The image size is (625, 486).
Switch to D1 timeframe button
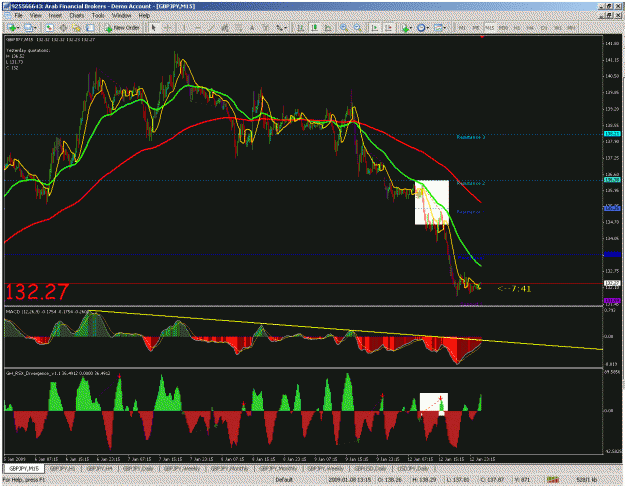click(544, 28)
